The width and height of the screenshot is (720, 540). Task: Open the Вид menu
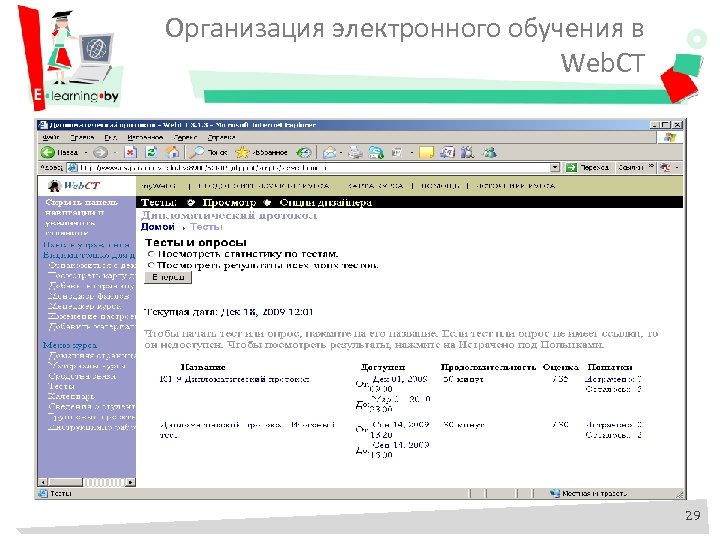point(111,137)
